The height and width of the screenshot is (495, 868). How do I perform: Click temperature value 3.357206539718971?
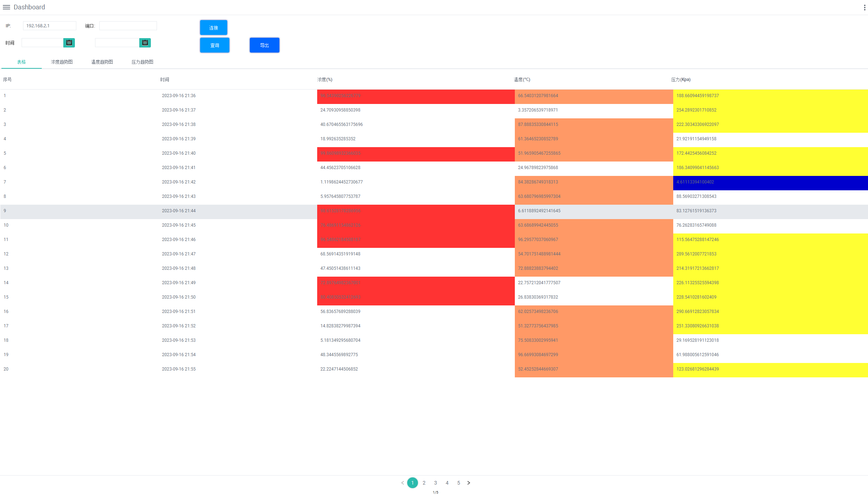pos(538,110)
